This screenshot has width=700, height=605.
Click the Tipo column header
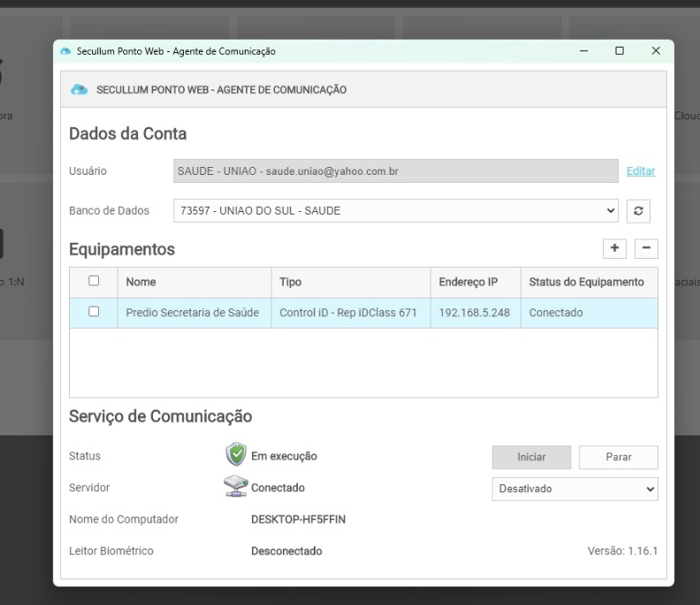[290, 283]
